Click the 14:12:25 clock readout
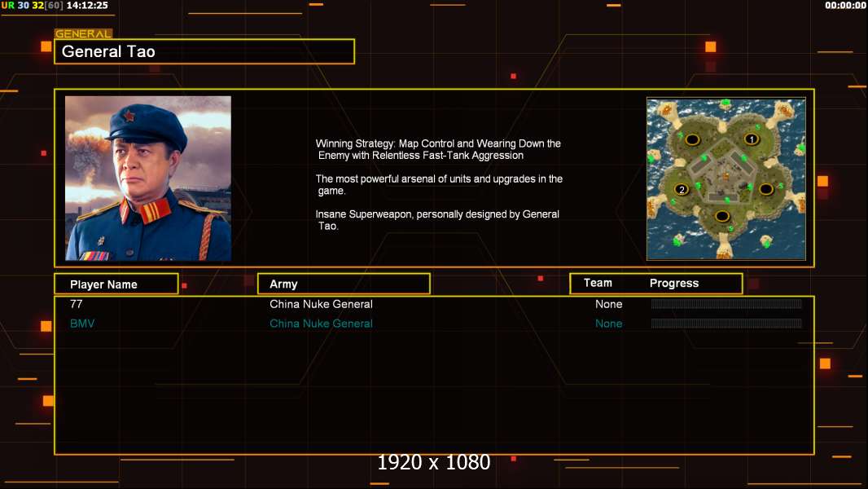Screen dimensions: 868x489 pos(87,6)
